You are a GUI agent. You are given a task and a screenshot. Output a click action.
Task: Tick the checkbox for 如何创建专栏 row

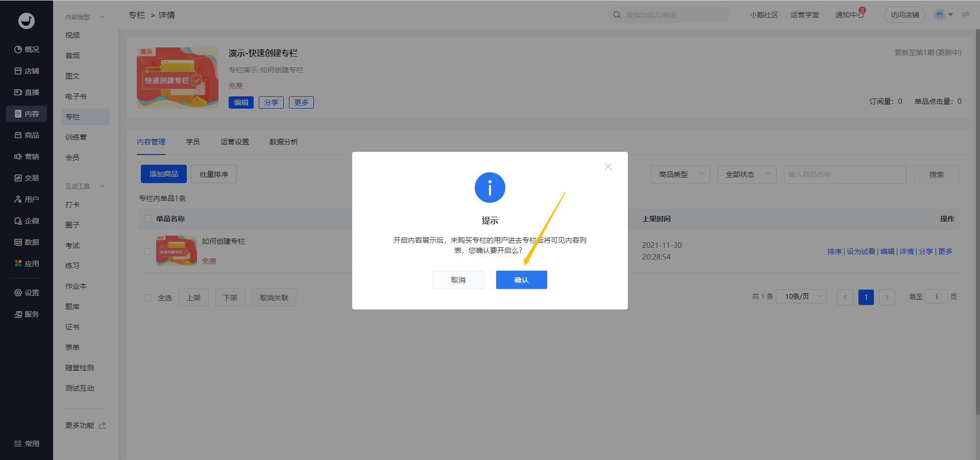pos(148,251)
